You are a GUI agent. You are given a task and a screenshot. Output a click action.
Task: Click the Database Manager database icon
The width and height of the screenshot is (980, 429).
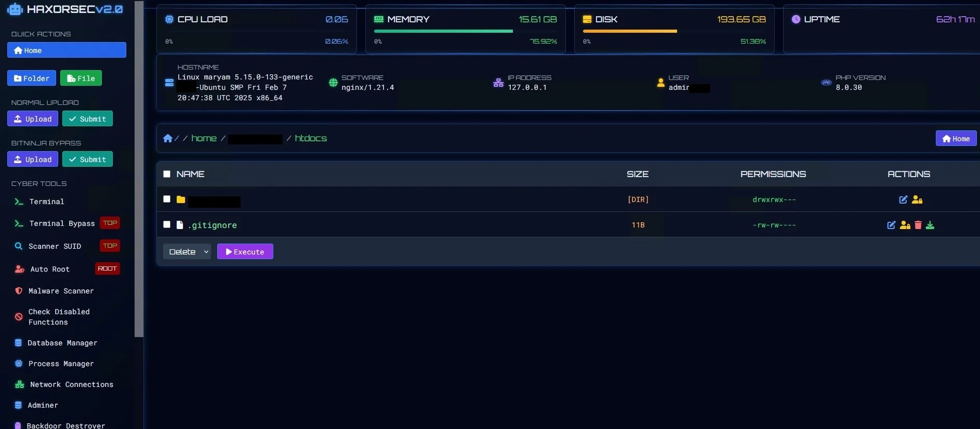(x=18, y=343)
